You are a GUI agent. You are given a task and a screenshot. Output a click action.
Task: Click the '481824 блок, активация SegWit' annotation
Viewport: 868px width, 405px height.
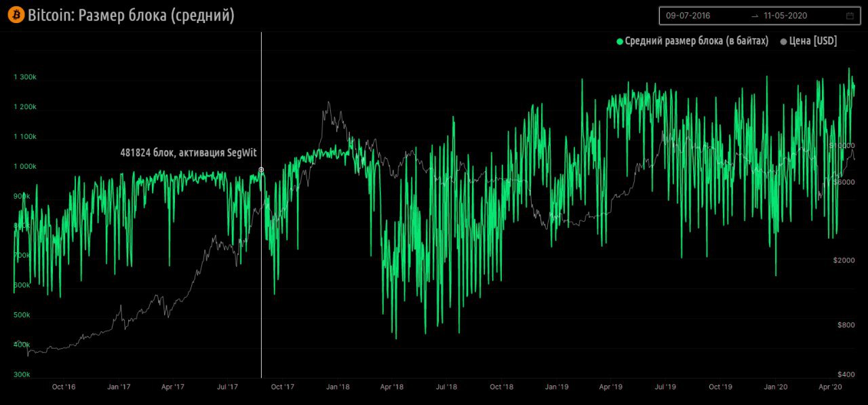tap(189, 153)
